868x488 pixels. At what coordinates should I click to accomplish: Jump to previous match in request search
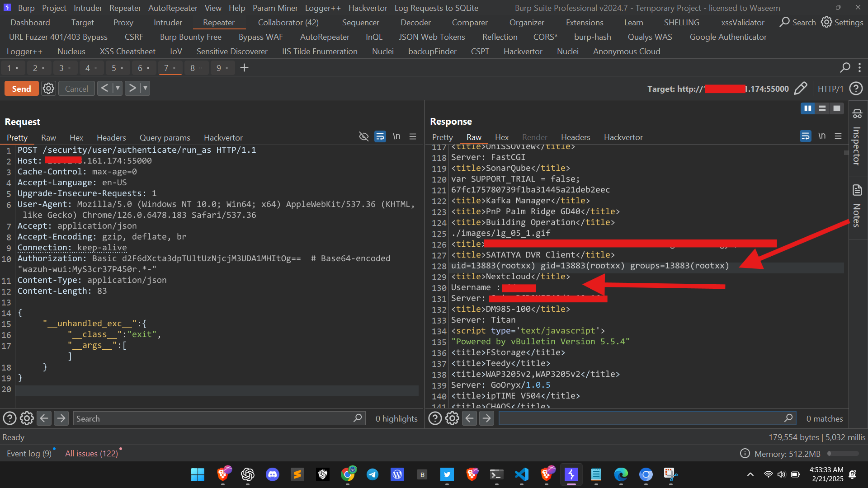[x=44, y=418]
